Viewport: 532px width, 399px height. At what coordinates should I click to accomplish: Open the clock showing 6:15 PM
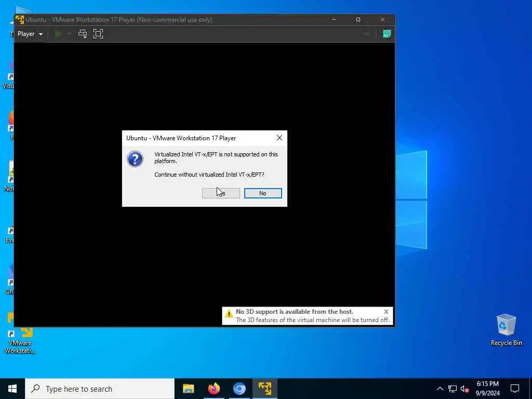[x=487, y=389]
